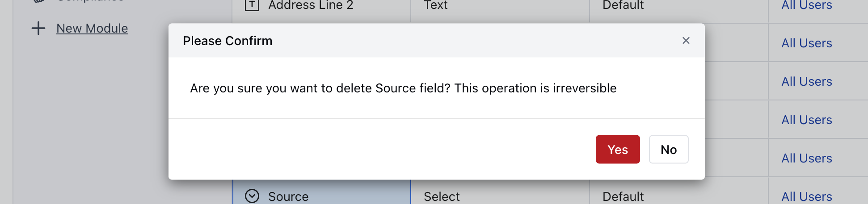Image resolution: width=868 pixels, height=204 pixels.
Task: Open All Users link level with confirmation message
Action: coord(806,82)
